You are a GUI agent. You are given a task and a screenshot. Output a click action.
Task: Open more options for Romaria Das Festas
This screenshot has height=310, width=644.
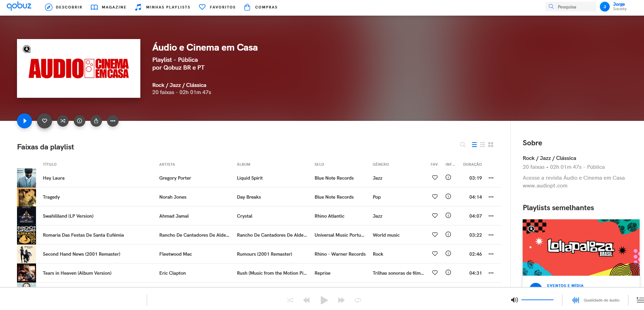pyautogui.click(x=491, y=235)
